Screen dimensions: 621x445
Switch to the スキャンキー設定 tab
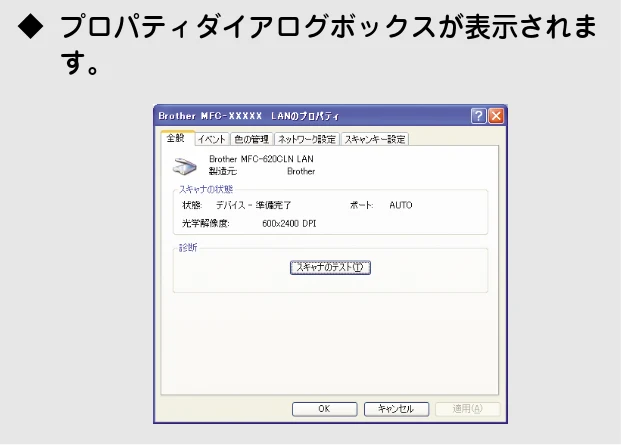click(x=375, y=139)
